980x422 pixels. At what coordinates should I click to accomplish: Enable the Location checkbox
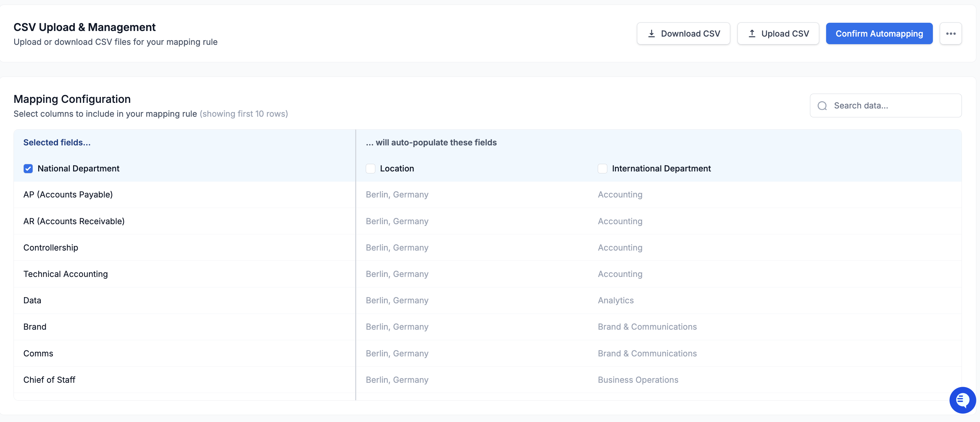pyautogui.click(x=370, y=168)
